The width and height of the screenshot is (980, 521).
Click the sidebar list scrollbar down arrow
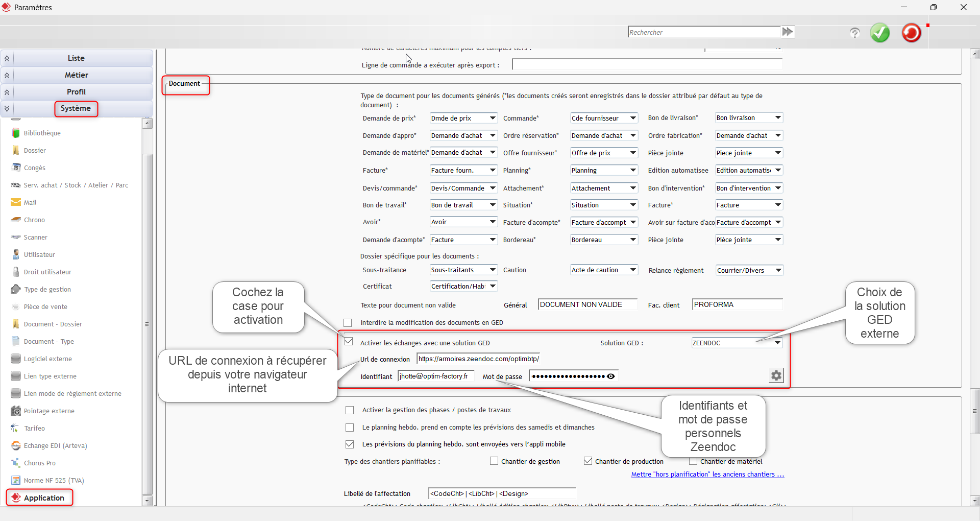click(x=148, y=501)
